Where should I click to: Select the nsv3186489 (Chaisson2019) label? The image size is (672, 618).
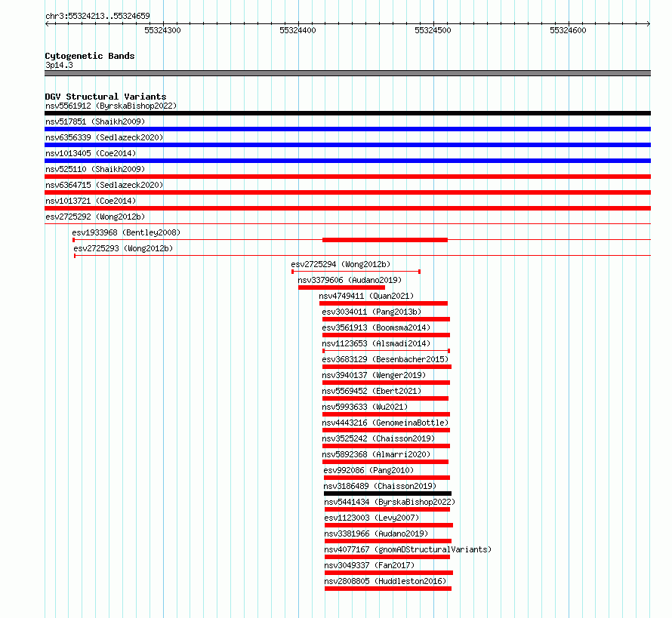[380, 486]
